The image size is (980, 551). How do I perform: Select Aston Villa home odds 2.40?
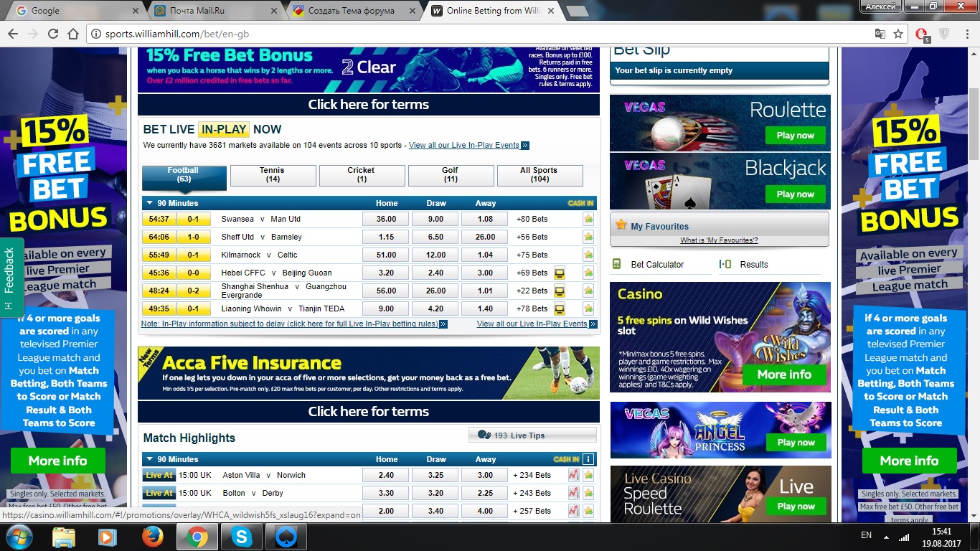click(x=386, y=475)
